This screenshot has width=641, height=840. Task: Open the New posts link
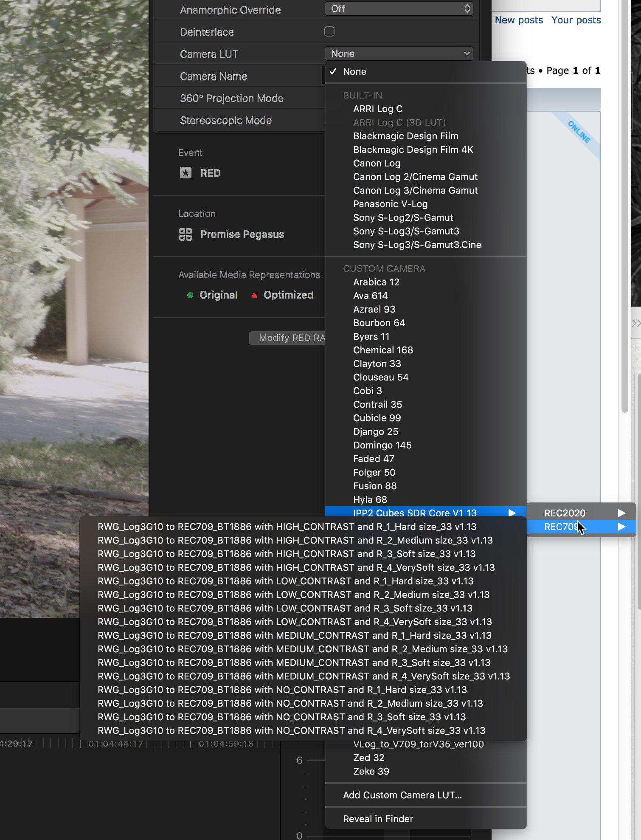[x=519, y=20]
